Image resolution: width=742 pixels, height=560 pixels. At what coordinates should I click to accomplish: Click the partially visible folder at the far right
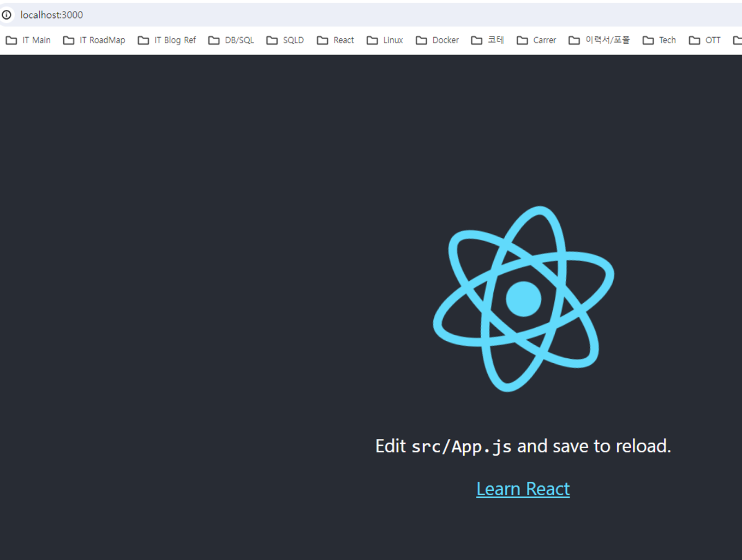pos(738,40)
